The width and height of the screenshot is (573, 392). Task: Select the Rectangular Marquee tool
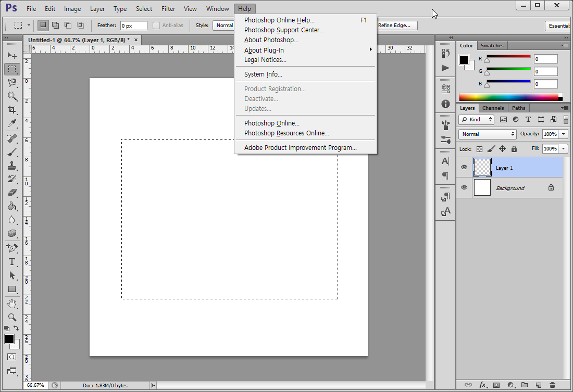12,69
